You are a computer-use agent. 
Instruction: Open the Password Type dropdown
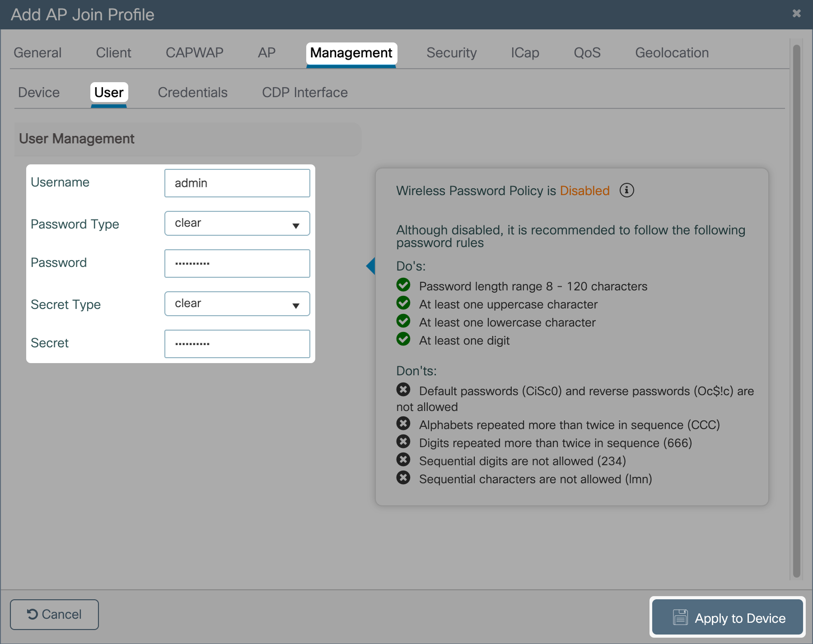point(237,224)
